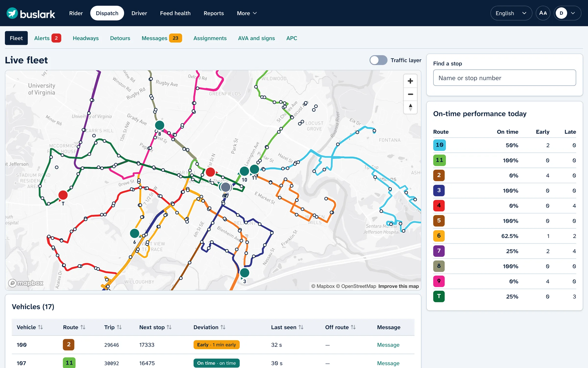Click the AA text size button

click(x=543, y=13)
